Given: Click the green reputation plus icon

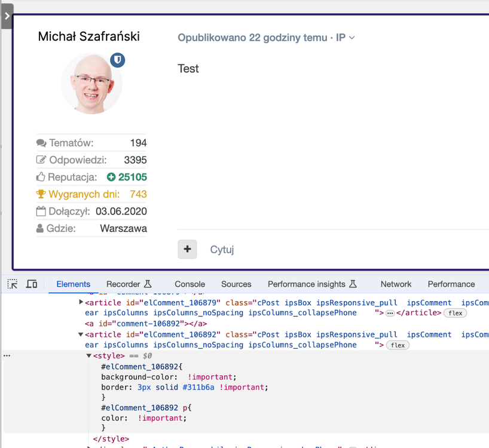Looking at the screenshot, I should click(111, 177).
